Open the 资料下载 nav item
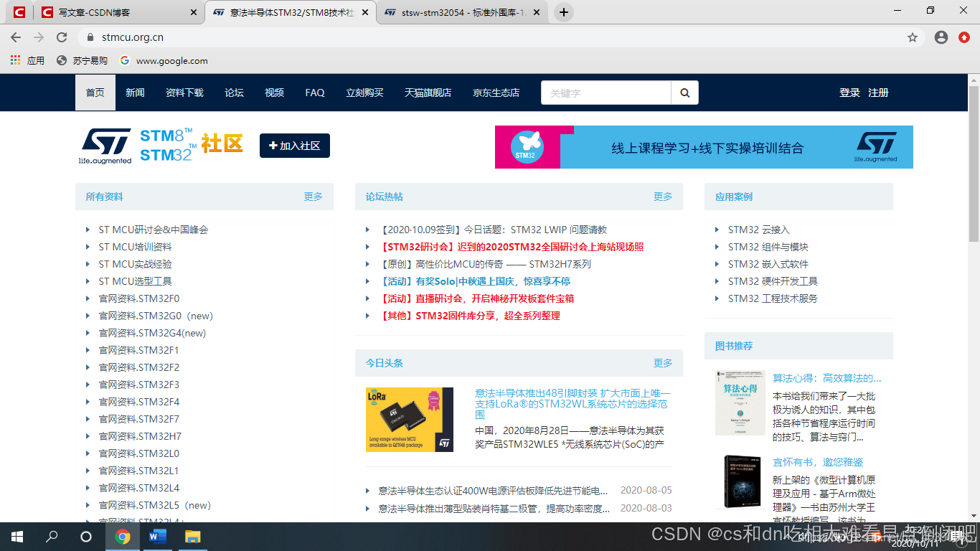The height and width of the screenshot is (551, 980). [184, 93]
